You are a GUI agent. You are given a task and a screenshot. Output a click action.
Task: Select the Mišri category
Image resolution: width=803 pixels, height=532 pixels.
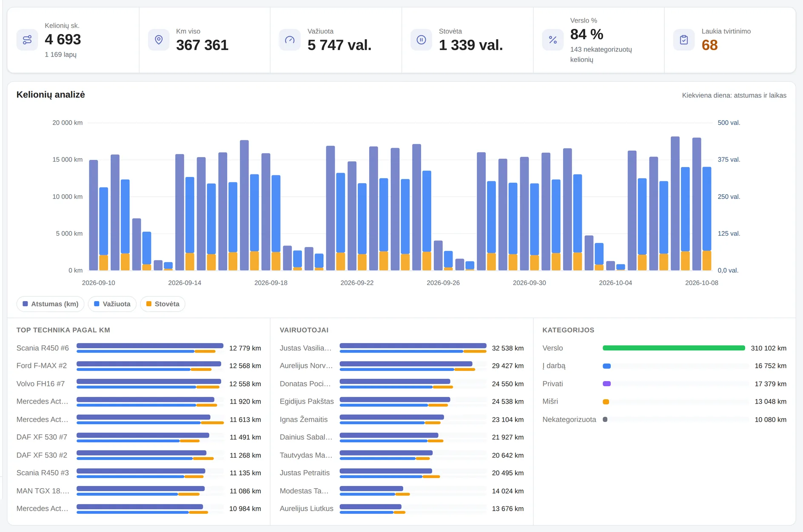[664, 402]
